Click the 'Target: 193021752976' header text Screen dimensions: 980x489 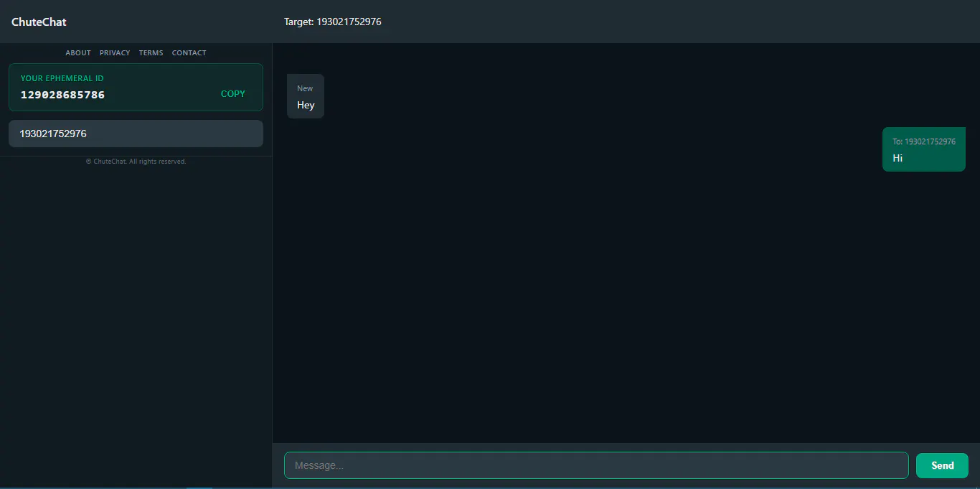(333, 22)
